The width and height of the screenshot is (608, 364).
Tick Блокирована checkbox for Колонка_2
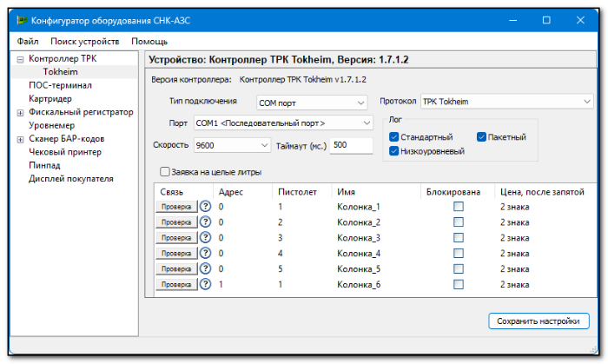(x=459, y=222)
